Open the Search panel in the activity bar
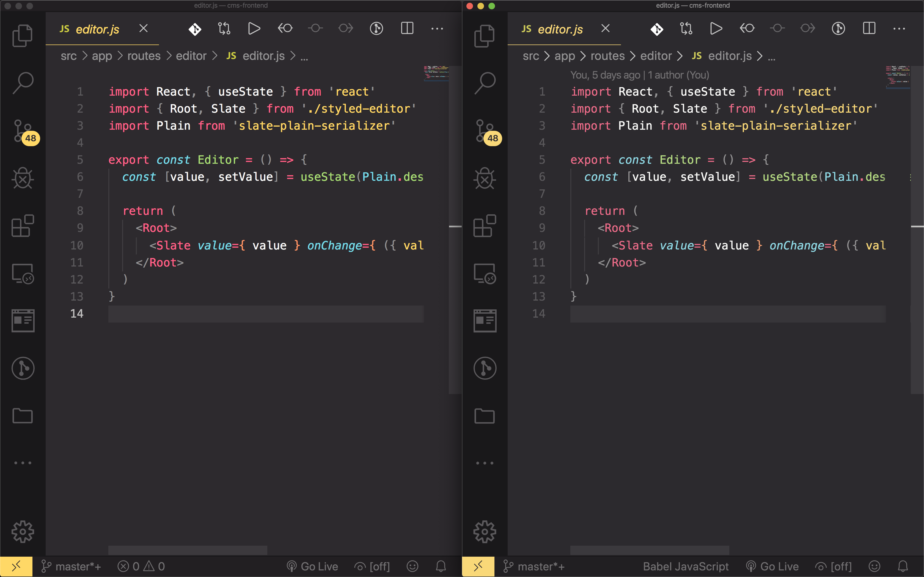Screen dimensions: 924x577 coord(23,82)
